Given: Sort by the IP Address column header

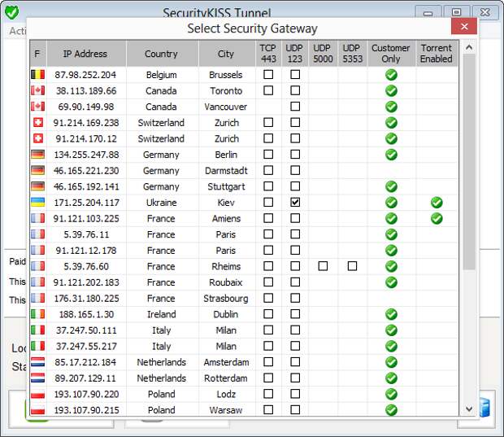Looking at the screenshot, I should click(x=85, y=54).
